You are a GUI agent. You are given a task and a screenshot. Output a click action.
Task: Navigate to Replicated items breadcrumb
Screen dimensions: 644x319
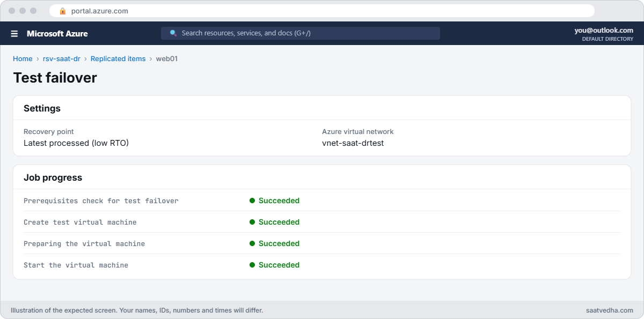(118, 59)
